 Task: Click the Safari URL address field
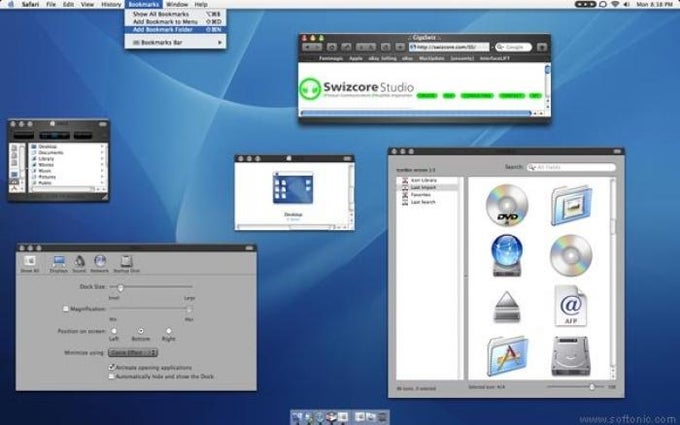tap(449, 47)
